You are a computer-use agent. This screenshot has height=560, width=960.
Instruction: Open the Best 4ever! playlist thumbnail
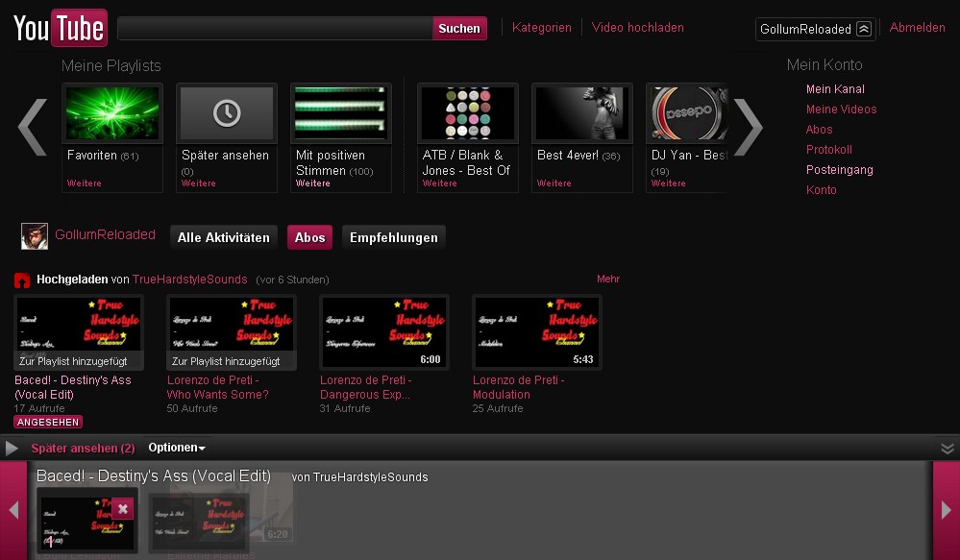[582, 113]
